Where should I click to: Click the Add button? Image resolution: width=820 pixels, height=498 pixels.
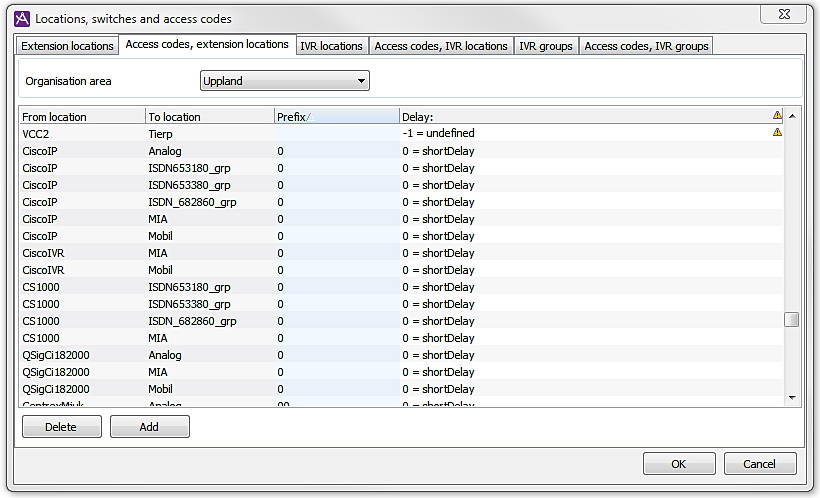pyautogui.click(x=149, y=427)
